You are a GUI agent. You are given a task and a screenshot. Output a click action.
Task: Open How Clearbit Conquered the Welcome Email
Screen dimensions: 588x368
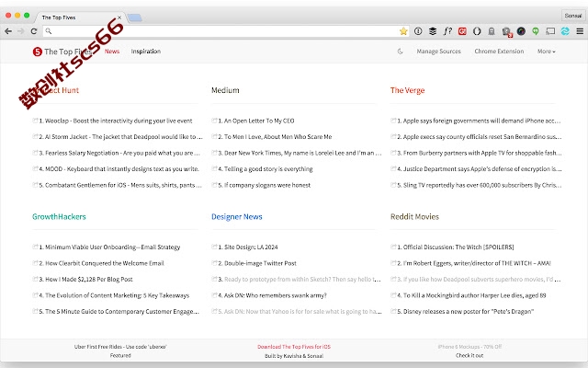pos(102,263)
